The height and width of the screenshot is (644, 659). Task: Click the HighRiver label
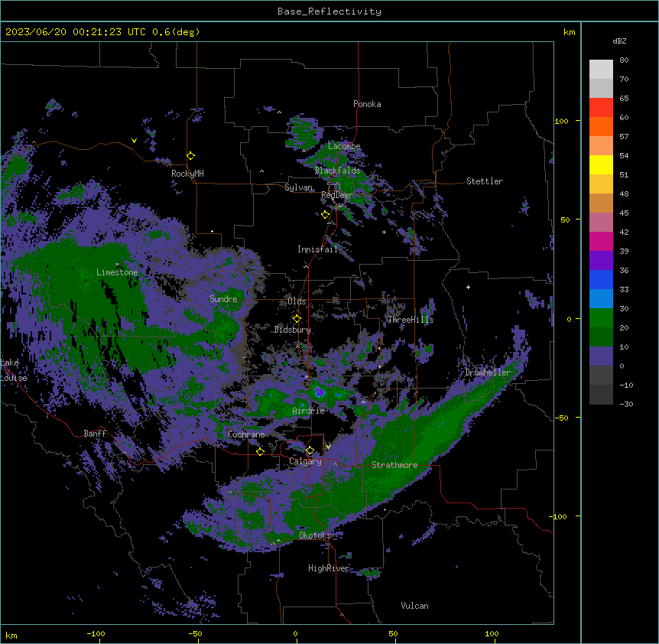[329, 568]
